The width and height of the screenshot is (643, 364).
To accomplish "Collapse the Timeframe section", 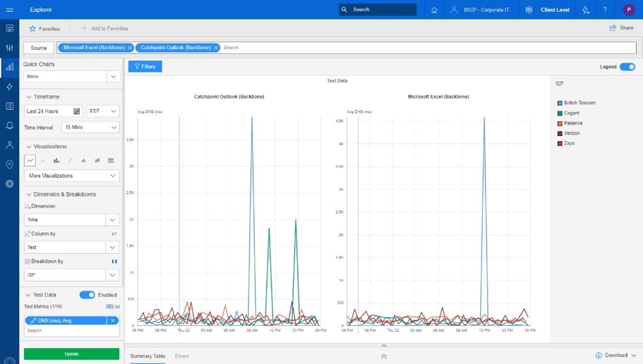I will click(x=29, y=97).
